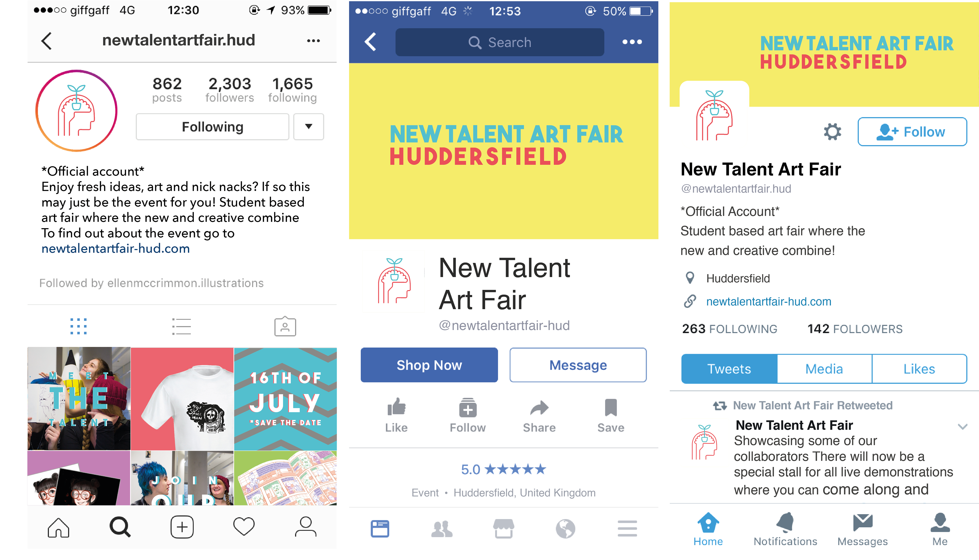Expand suggestions arrow beside Following button
The width and height of the screenshot is (979, 560).
coord(308,127)
